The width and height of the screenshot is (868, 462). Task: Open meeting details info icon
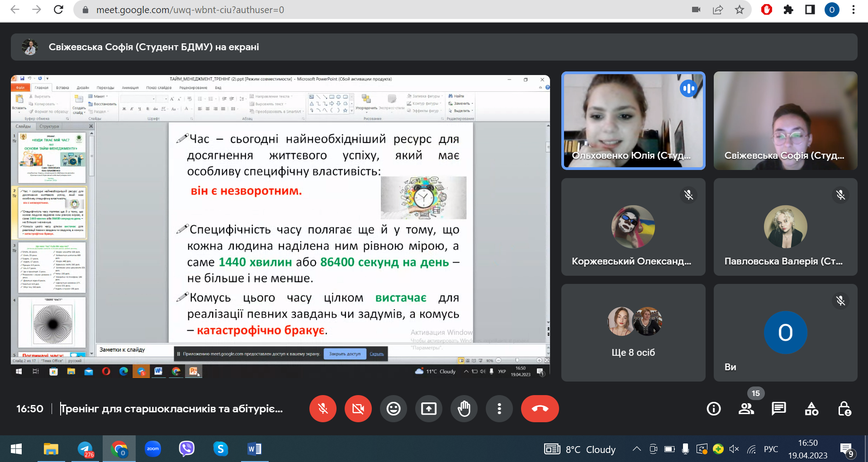(713, 409)
